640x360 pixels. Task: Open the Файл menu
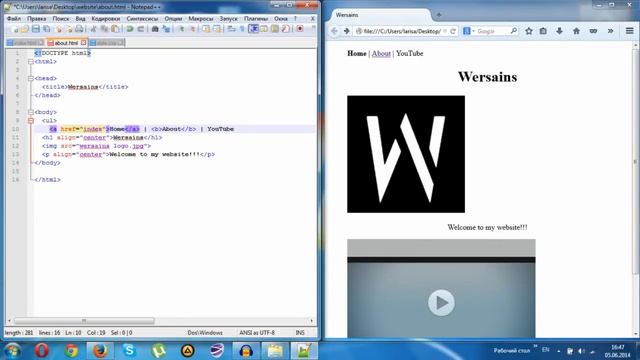point(13,19)
